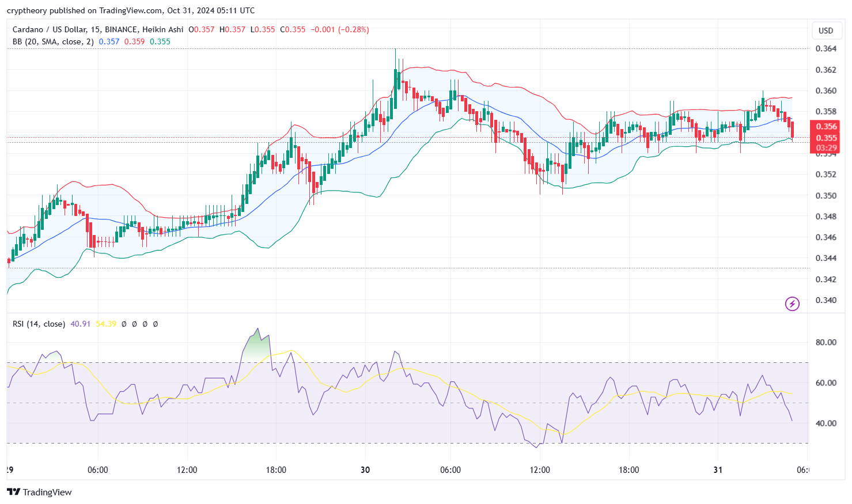
Task: Open the USD currency selector
Action: point(826,31)
